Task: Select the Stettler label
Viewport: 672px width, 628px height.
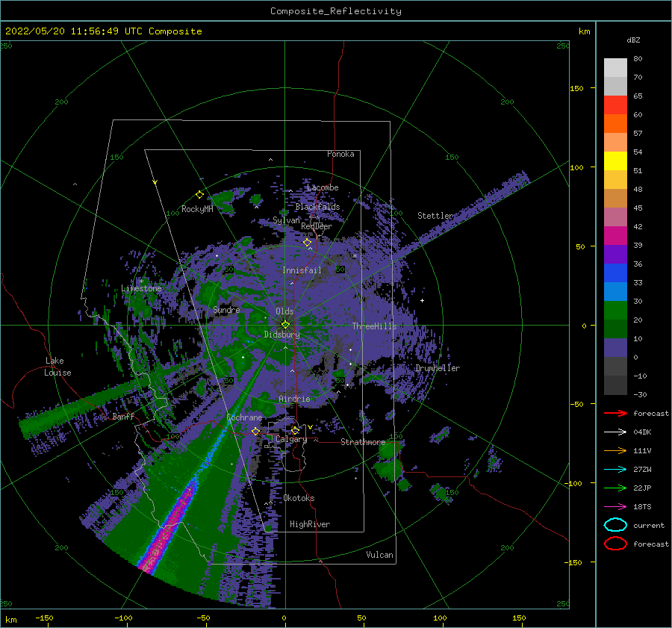Action: point(435,216)
